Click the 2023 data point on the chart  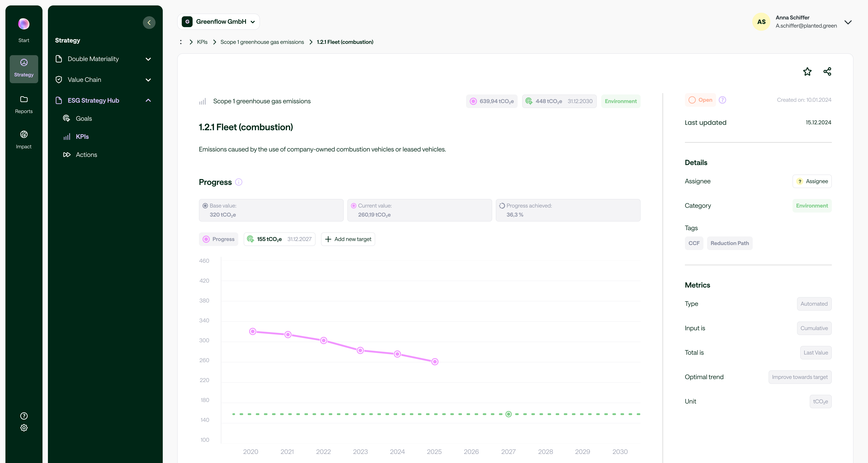(360, 350)
